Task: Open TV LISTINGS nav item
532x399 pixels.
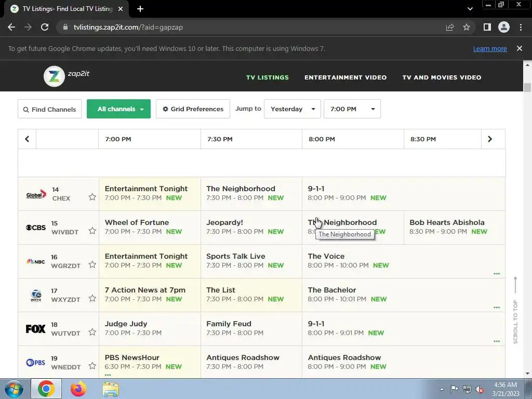Action: [x=268, y=77]
